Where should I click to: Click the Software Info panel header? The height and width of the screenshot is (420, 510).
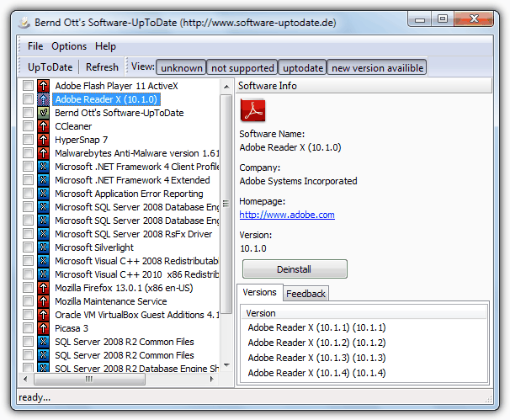pyautogui.click(x=364, y=86)
